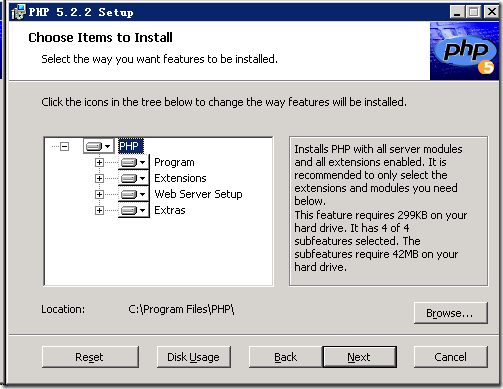Select the Extensions feature label
Screen dimensions: 503x389
(x=180, y=178)
